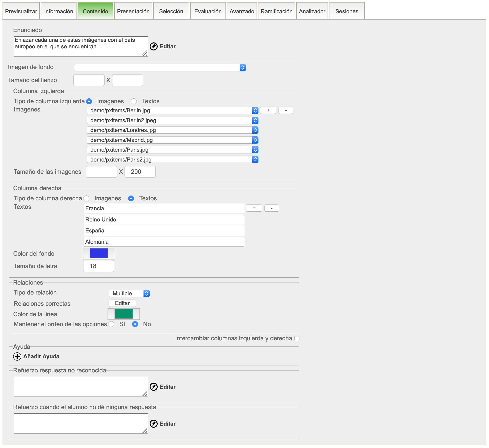This screenshot has width=489, height=448.
Task: Click the Enunciado edit pencil icon
Action: (x=154, y=46)
